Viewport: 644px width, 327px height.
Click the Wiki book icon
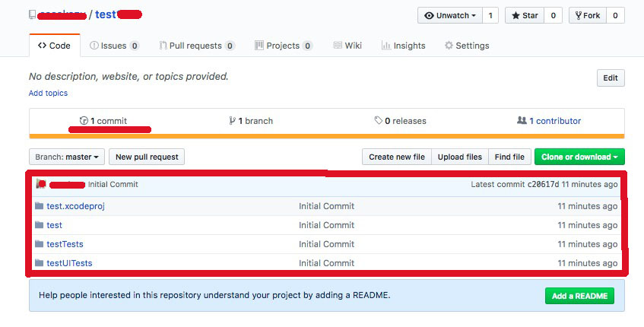click(x=337, y=45)
